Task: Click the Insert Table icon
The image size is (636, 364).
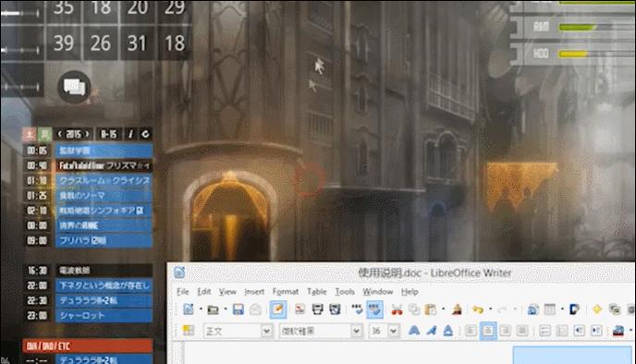Action: pyautogui.click(x=550, y=309)
